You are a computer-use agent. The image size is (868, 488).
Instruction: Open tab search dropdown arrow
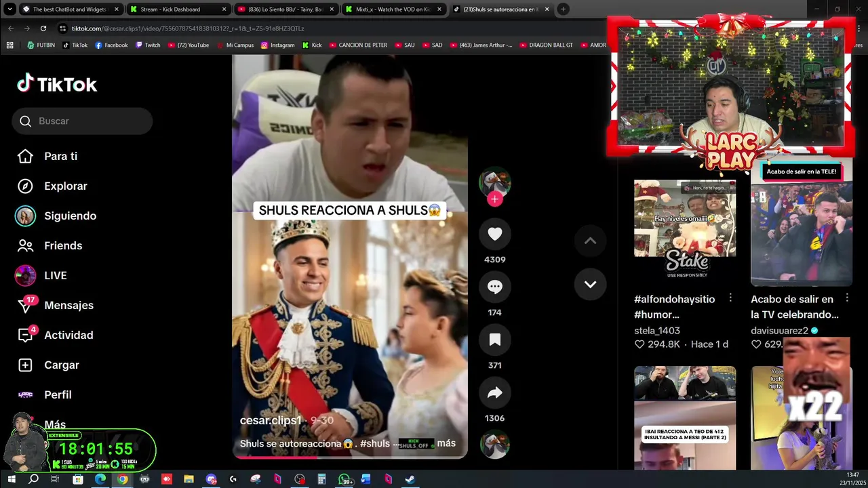tap(9, 9)
